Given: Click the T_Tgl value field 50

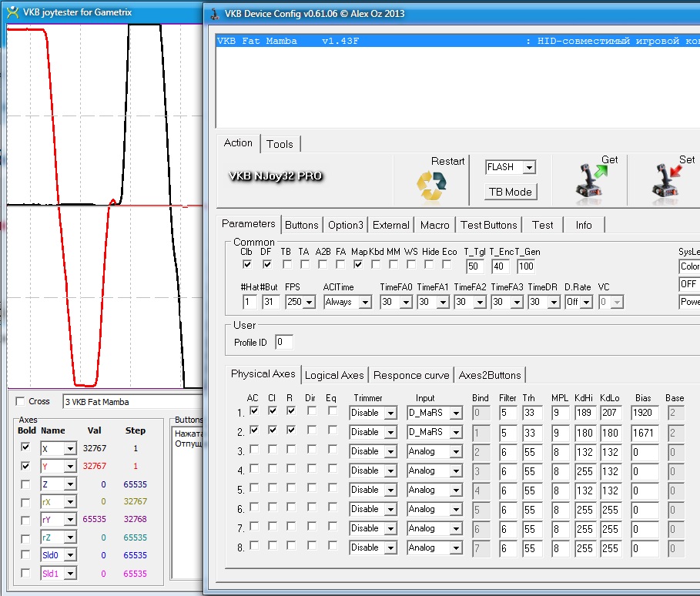Looking at the screenshot, I should point(475,266).
